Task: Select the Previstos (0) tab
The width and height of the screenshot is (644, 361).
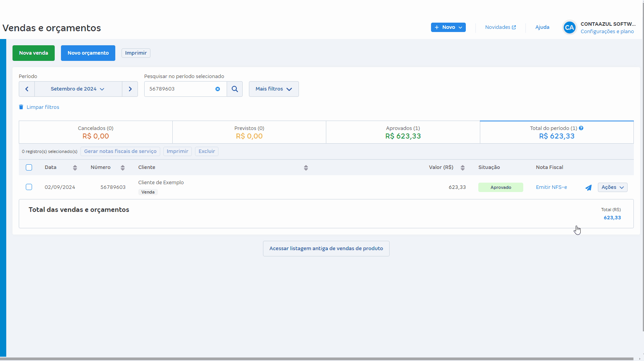Action: pyautogui.click(x=249, y=132)
